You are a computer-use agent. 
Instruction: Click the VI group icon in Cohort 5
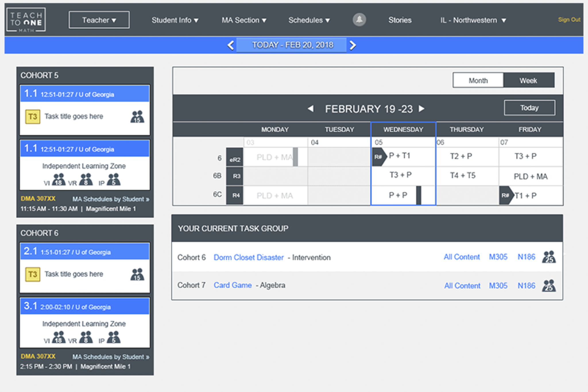(59, 180)
